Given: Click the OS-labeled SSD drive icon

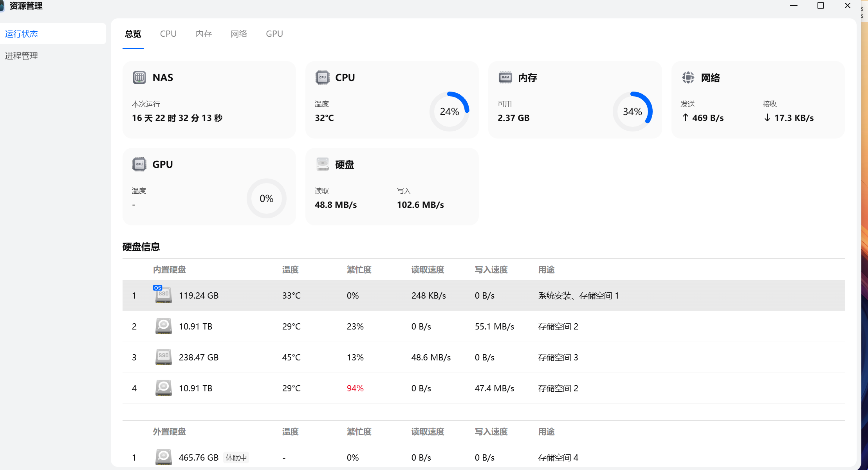Looking at the screenshot, I should [x=163, y=295].
